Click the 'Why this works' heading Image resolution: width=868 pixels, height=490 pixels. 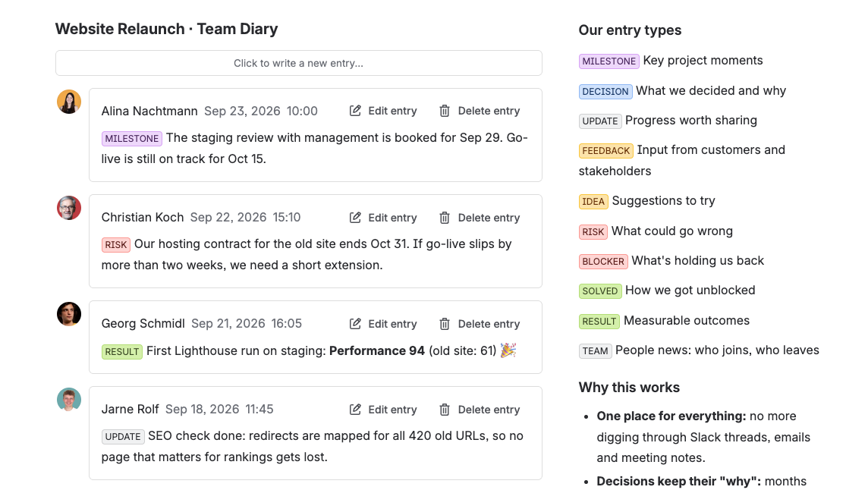(630, 387)
